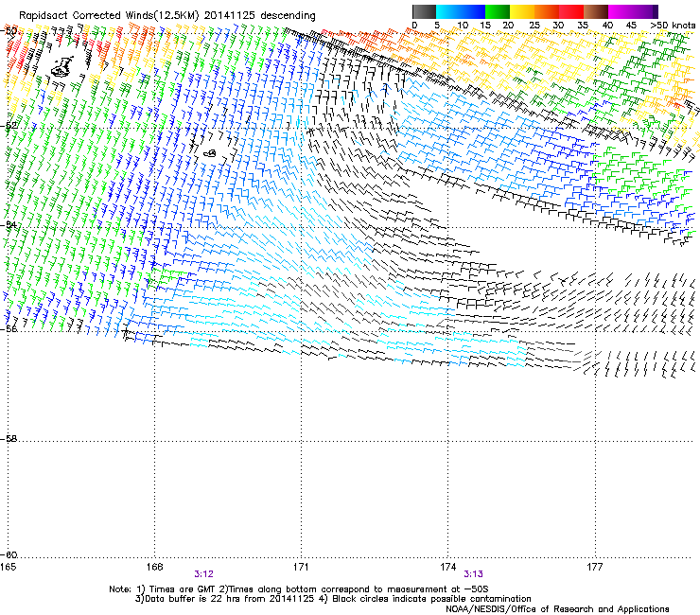The width and height of the screenshot is (700, 615).
Task: Click the purple '3:12' time stamp
Action: click(203, 574)
